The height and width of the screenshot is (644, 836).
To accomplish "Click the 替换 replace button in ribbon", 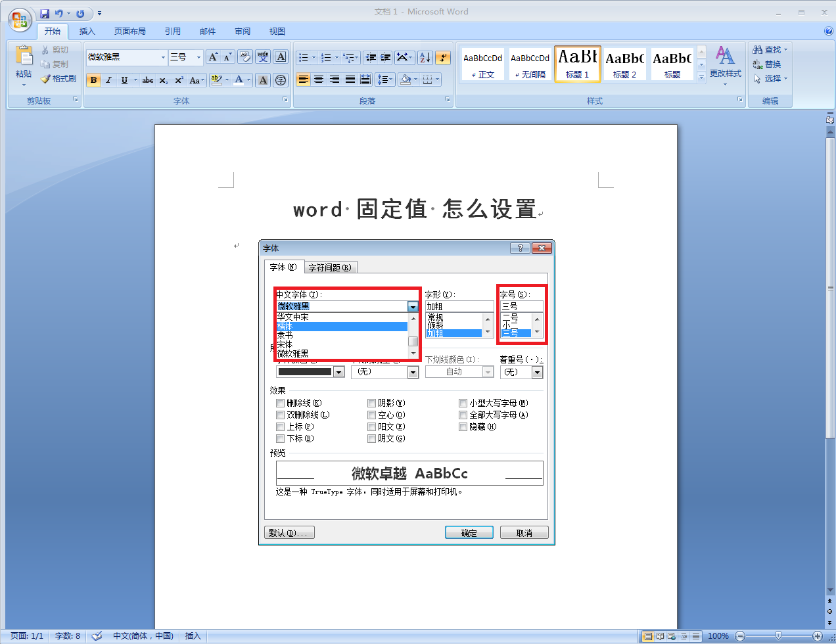I will coord(767,64).
